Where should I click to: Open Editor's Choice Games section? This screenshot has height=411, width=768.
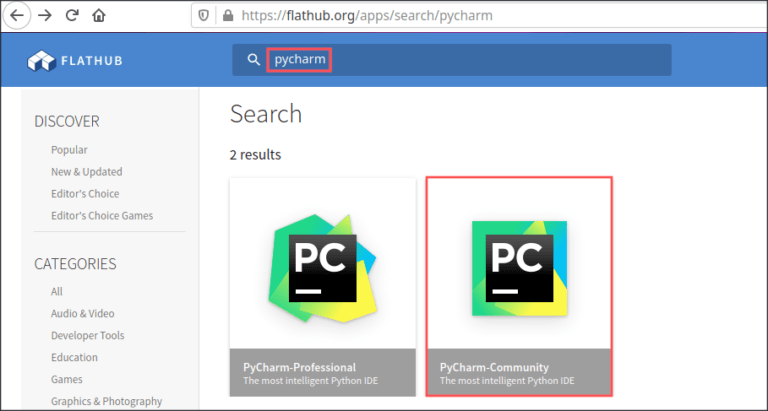tap(102, 216)
